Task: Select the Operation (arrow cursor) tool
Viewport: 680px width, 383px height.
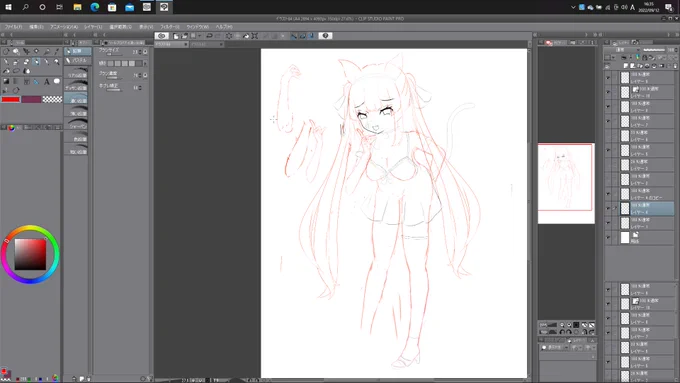Action: point(26,51)
